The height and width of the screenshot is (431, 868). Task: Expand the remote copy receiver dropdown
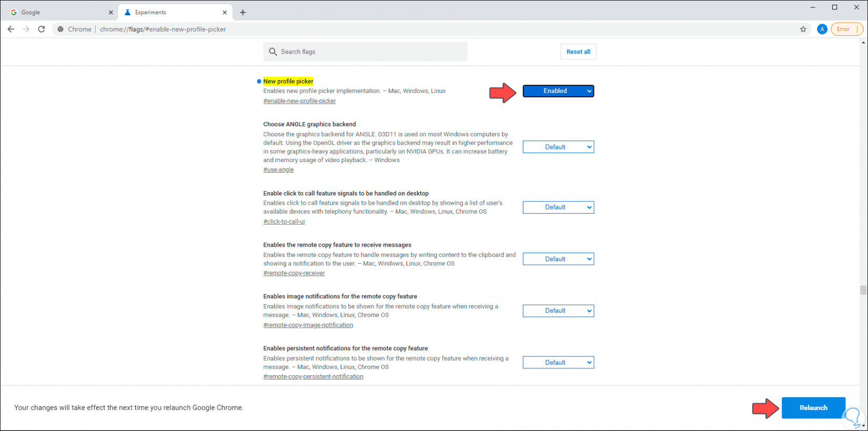coord(558,259)
